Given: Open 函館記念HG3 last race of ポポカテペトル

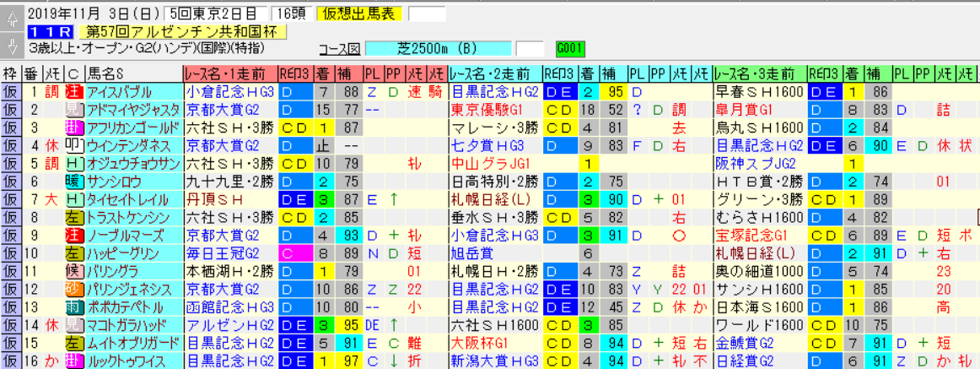Looking at the screenshot, I should [229, 307].
